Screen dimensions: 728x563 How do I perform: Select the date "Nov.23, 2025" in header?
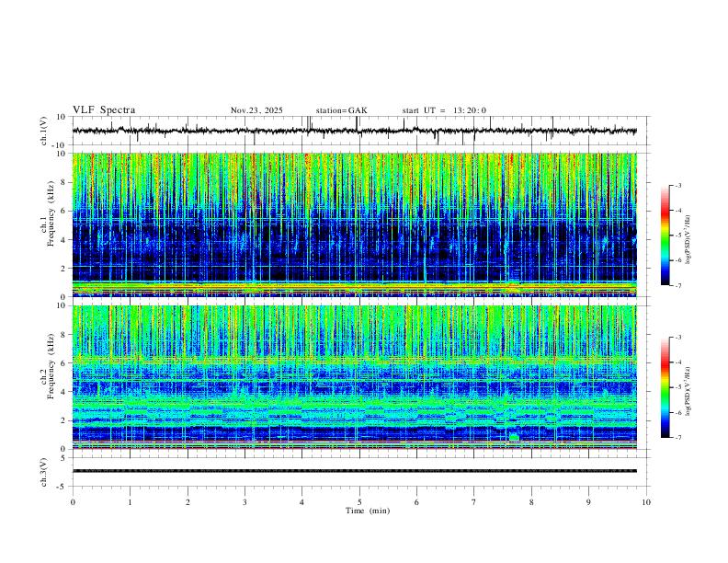point(256,110)
